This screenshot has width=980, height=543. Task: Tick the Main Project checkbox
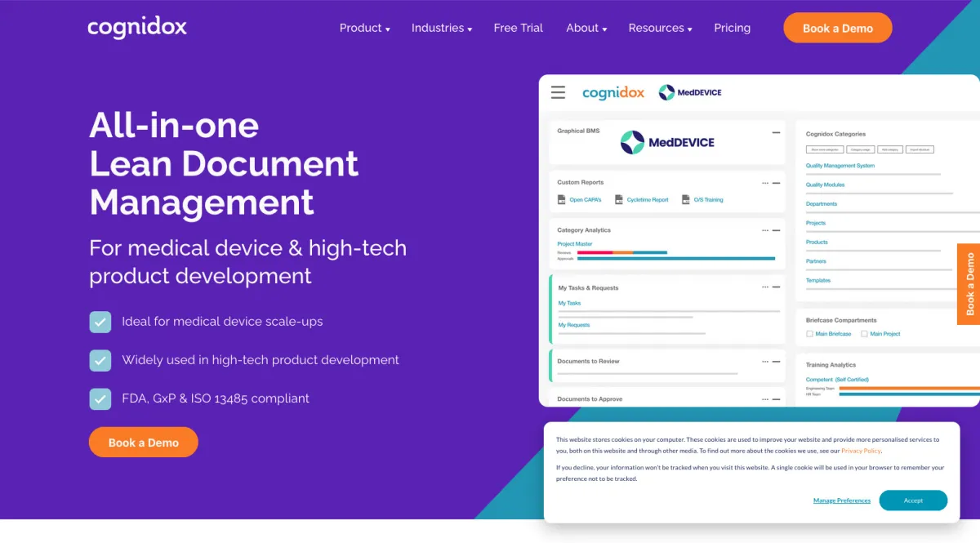[864, 334]
